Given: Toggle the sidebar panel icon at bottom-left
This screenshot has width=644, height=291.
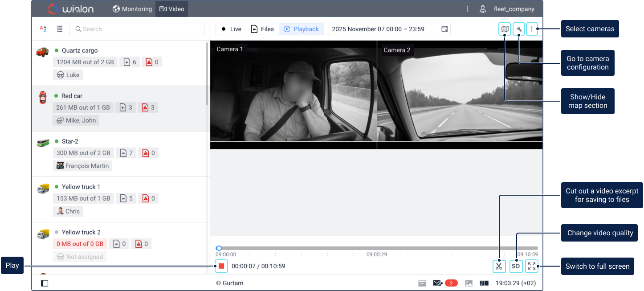Looking at the screenshot, I should [x=45, y=283].
